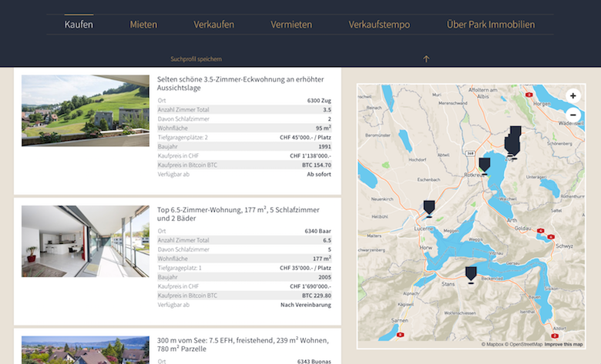Image resolution: width=601 pixels, height=364 pixels.
Task: Click the location '6300 Zug'
Action: click(x=319, y=101)
